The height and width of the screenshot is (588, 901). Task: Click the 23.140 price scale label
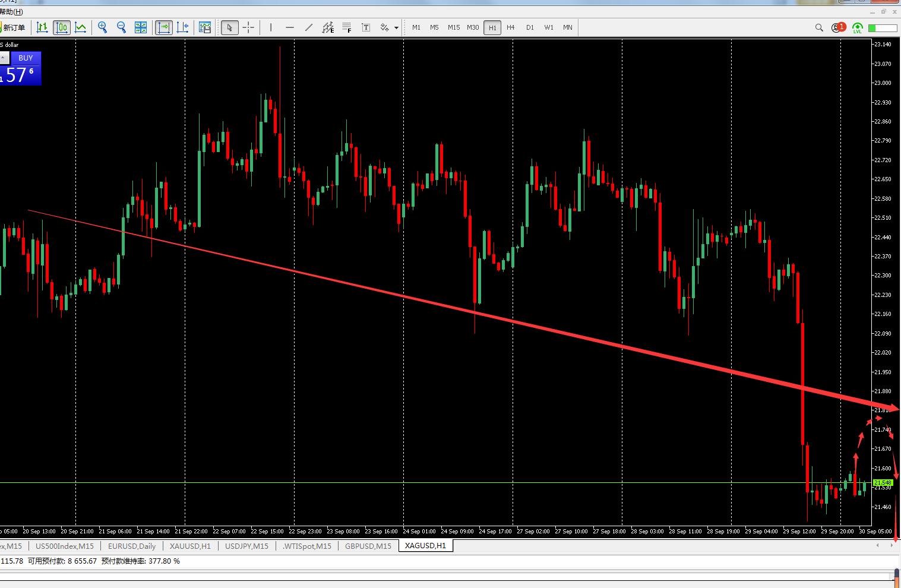coord(883,45)
